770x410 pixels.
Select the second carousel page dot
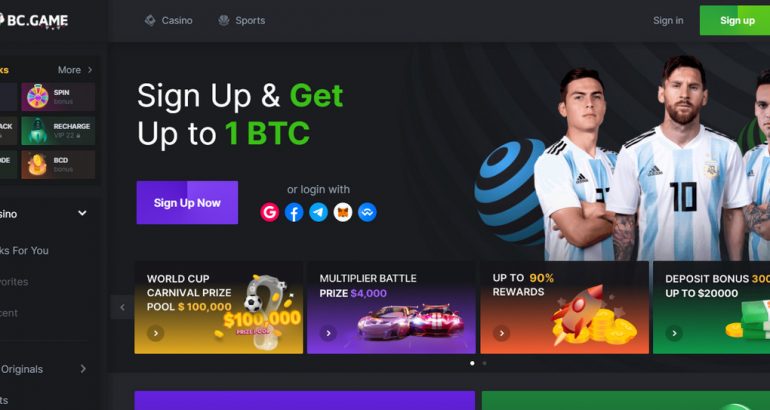pyautogui.click(x=485, y=363)
